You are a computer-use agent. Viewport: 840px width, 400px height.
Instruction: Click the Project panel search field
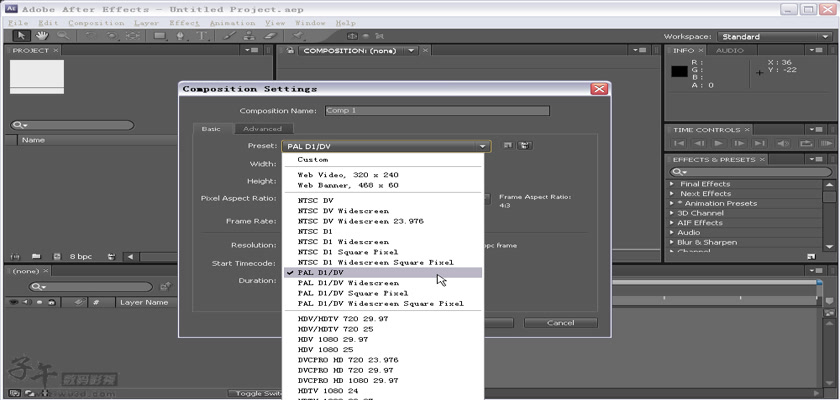click(x=72, y=125)
